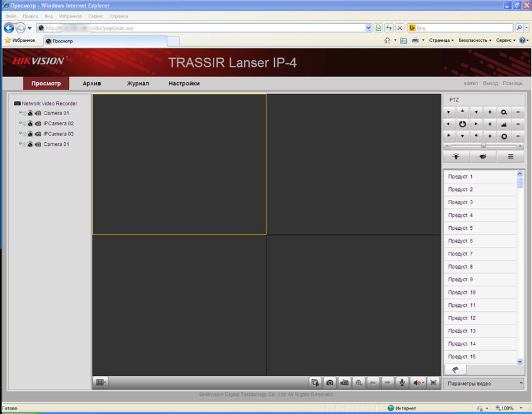Enable digital zoom magnifier
Screen dimensions: 532x414
pyautogui.click(x=359, y=383)
